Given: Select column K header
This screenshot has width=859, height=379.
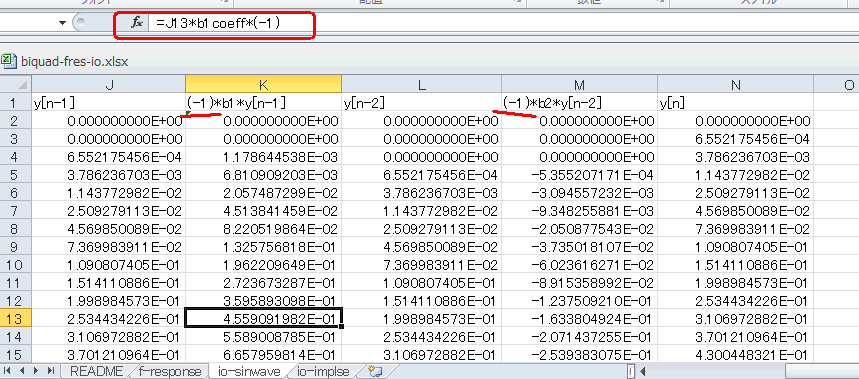Looking at the screenshot, I should point(263,84).
